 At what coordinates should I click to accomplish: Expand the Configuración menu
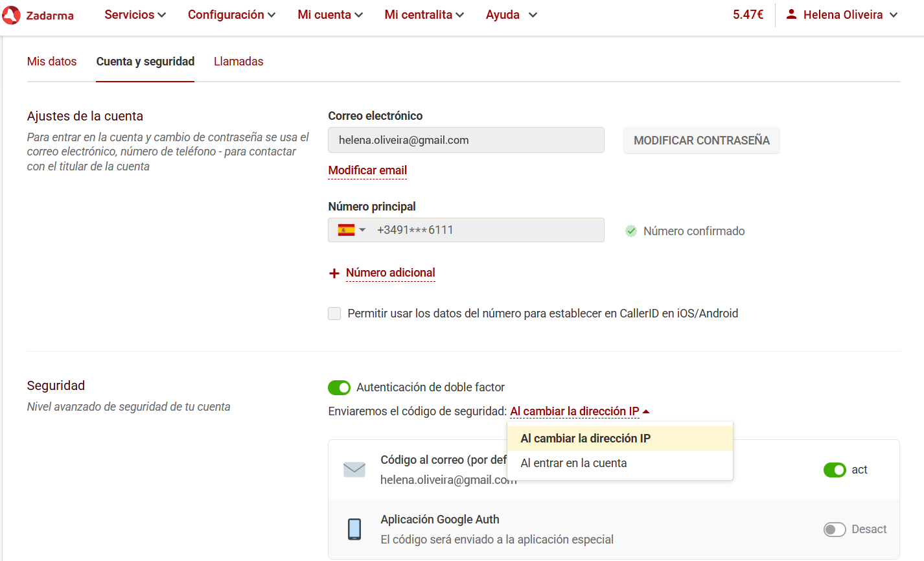tap(231, 14)
